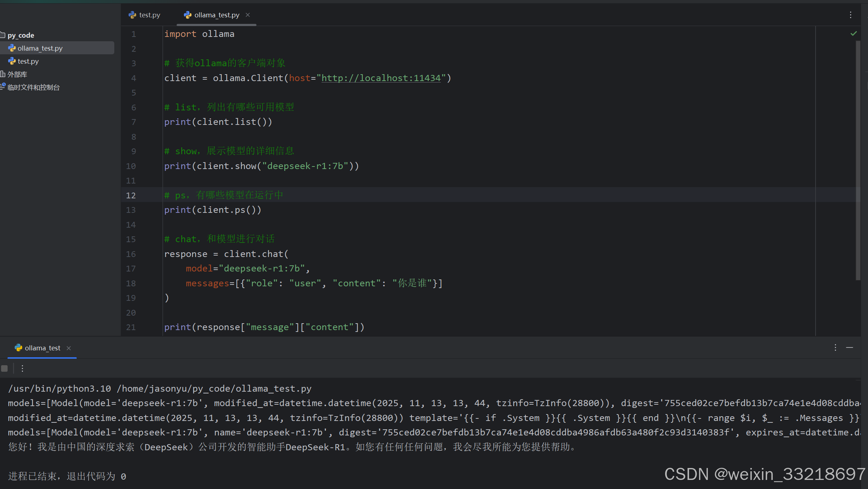Click the print(client.ps()) line

(213, 210)
